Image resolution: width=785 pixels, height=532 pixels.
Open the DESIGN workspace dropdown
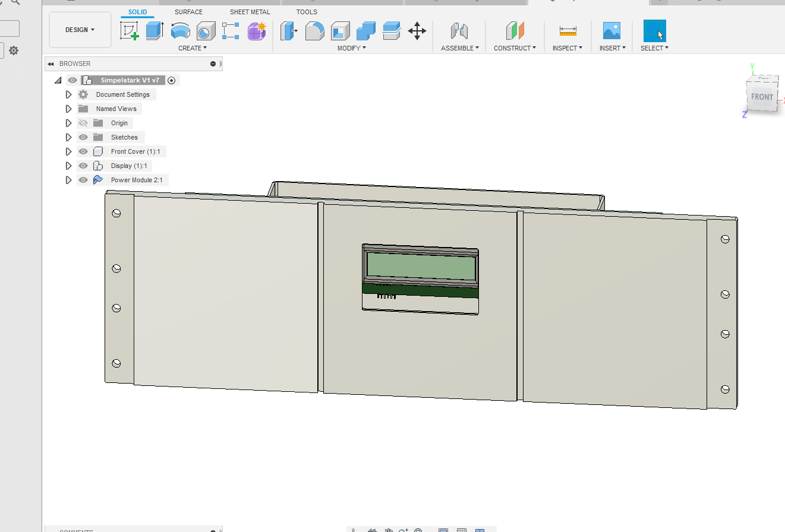[80, 30]
